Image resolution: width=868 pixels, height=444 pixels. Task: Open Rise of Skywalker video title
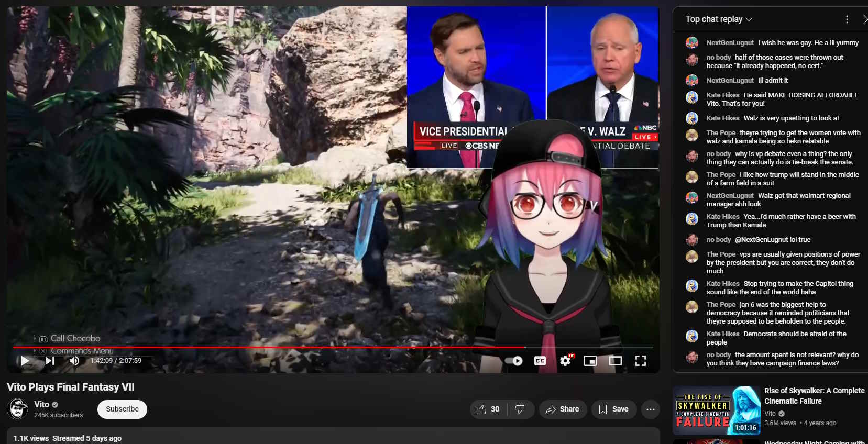pyautogui.click(x=814, y=396)
